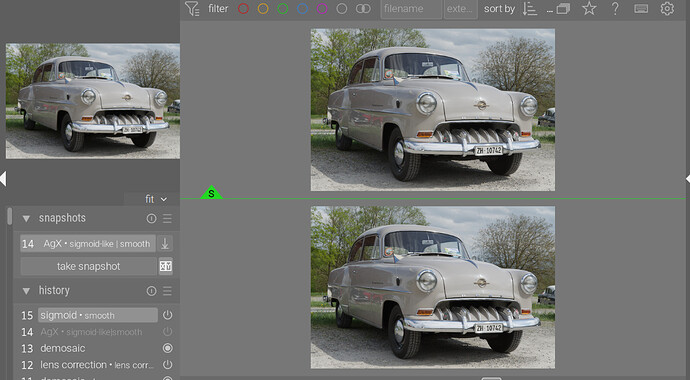
Task: Click the filter label text
Action: (x=218, y=9)
